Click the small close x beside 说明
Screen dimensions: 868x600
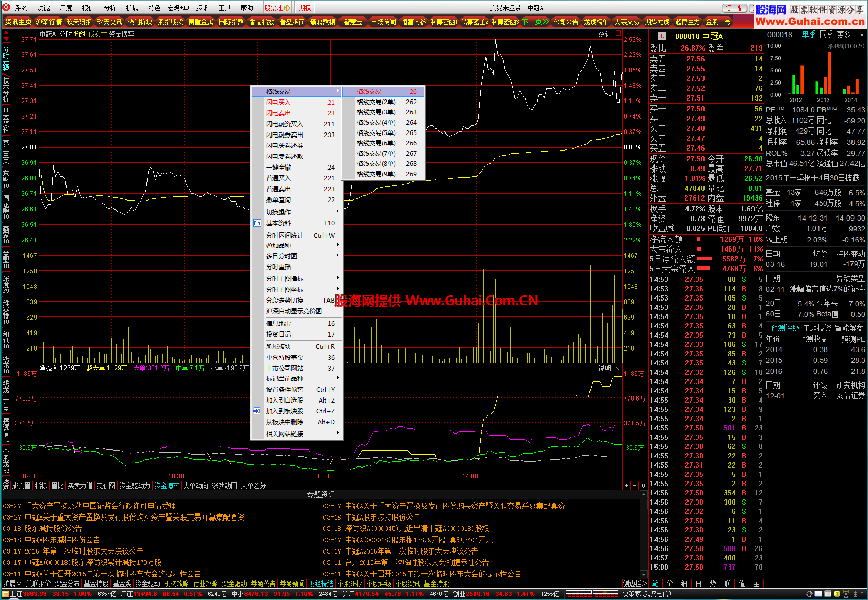(x=618, y=369)
